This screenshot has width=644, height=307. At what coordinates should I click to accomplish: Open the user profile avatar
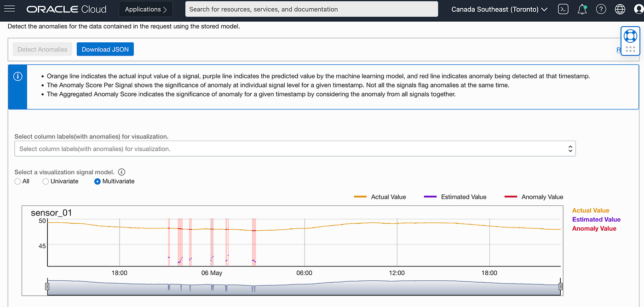point(638,9)
